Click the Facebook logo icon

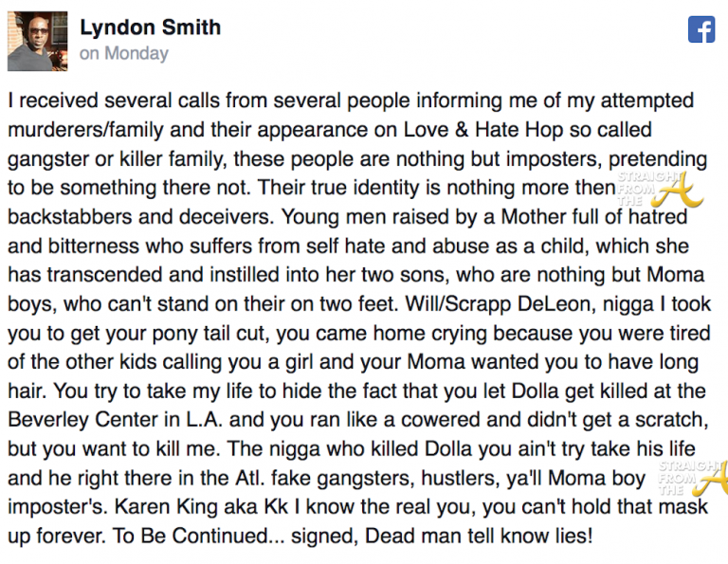[701, 30]
